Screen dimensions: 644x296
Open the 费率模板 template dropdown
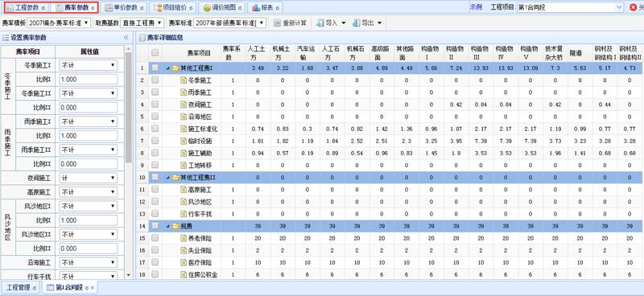[x=59, y=23]
